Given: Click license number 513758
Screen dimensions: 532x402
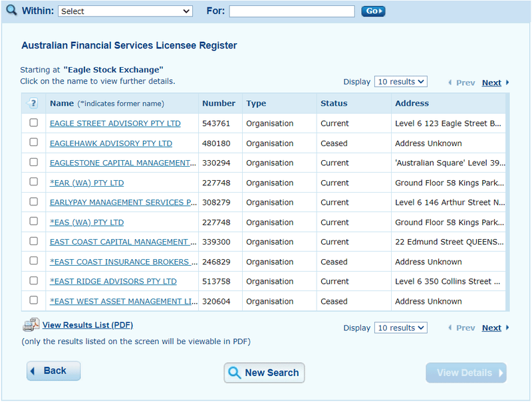Looking at the screenshot, I should point(216,281).
